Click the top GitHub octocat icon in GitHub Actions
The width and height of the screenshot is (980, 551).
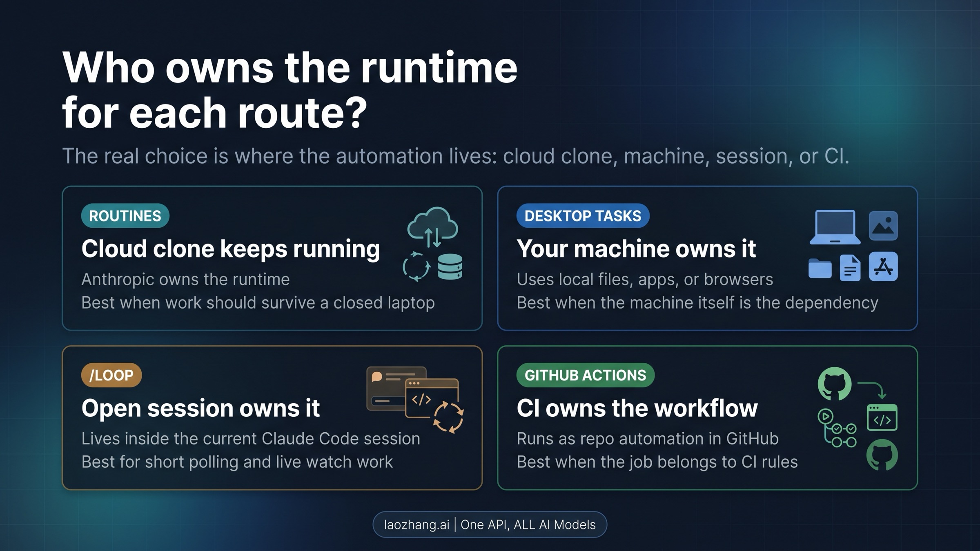tap(834, 384)
